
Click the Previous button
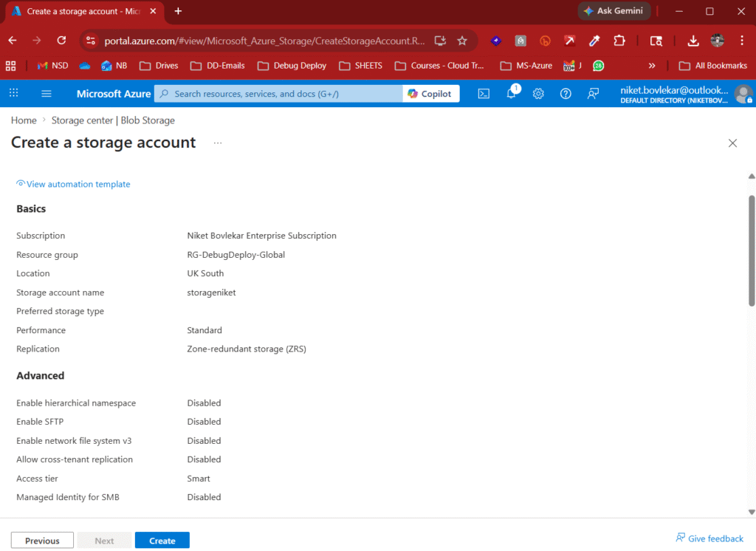(42, 541)
